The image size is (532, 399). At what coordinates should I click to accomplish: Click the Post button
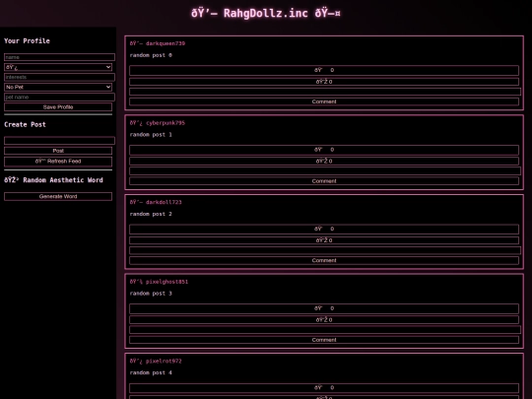[x=58, y=151]
